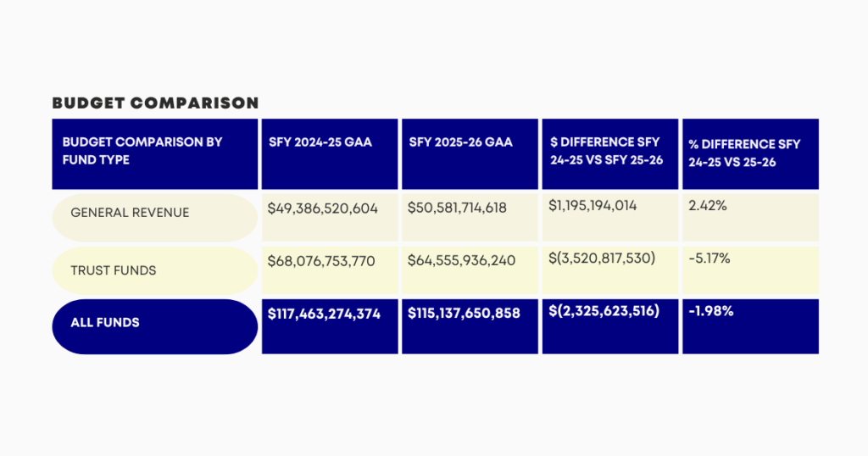Select the $115,137,650,858 total cell
Image resolution: width=868 pixels, height=456 pixels.
[x=470, y=326]
